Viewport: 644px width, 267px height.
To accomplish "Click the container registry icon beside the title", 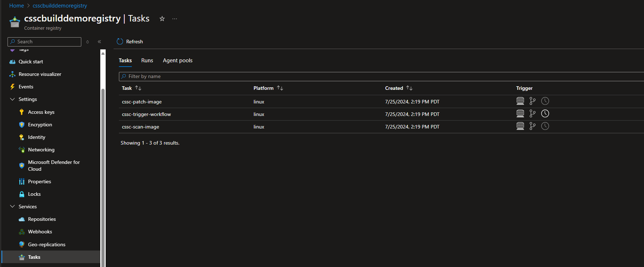I will (15, 22).
